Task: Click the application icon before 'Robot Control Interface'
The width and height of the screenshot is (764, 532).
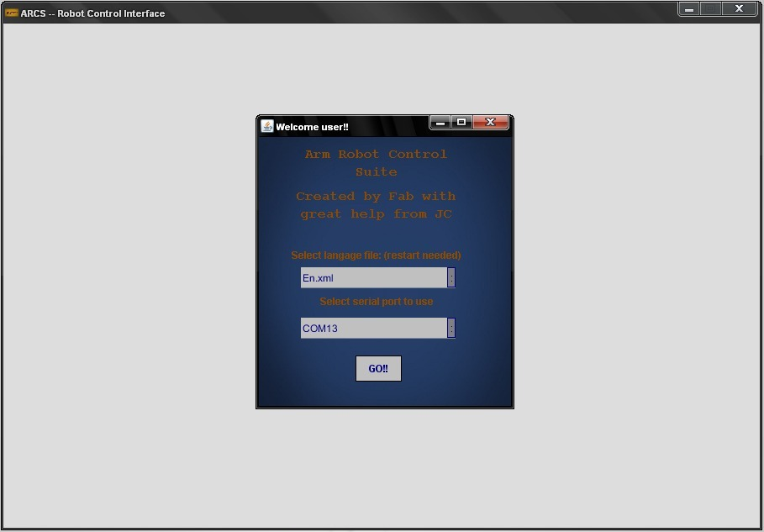Action: (x=10, y=13)
